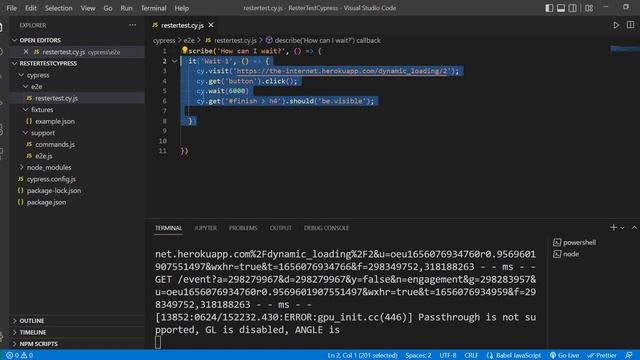Screen dimensions: 640x360
Task: Click CRLF line ending status
Action: coord(471,356)
